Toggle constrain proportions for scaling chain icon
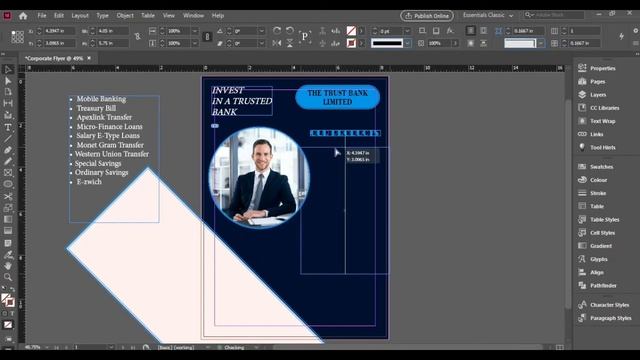The height and width of the screenshot is (360, 640). click(x=207, y=37)
